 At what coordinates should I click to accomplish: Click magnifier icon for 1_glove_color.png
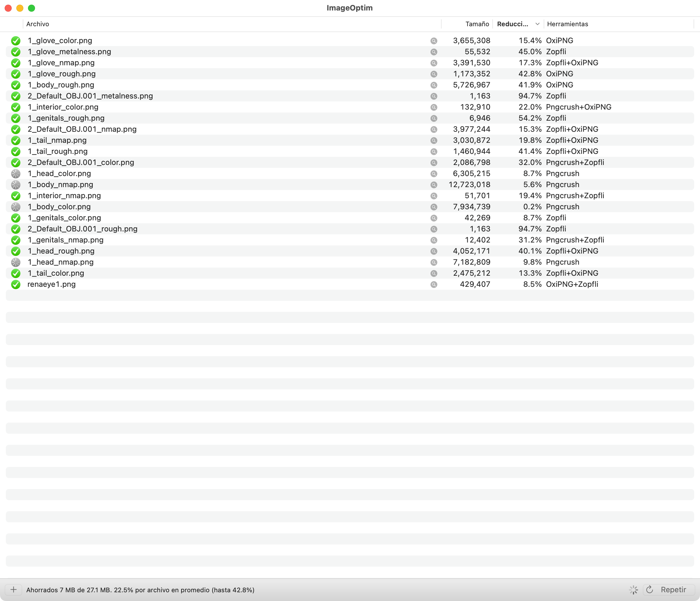pos(434,41)
